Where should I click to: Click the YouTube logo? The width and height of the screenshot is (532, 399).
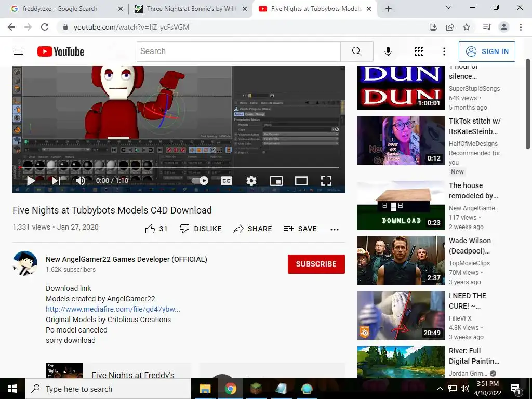pyautogui.click(x=61, y=51)
